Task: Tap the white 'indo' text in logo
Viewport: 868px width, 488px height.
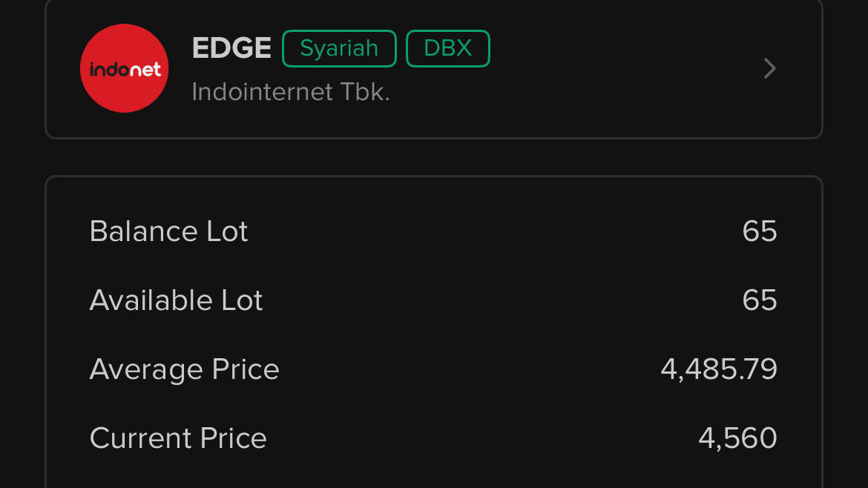Action: 110,70
